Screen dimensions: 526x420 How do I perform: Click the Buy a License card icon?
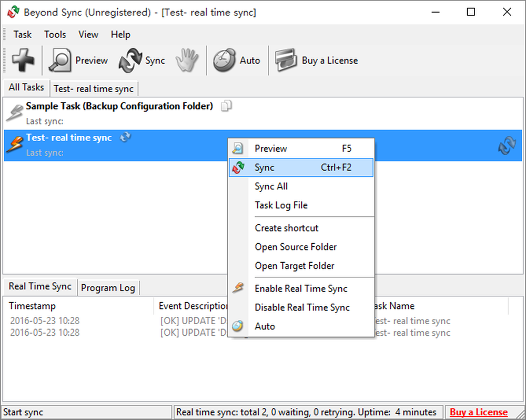pos(286,60)
